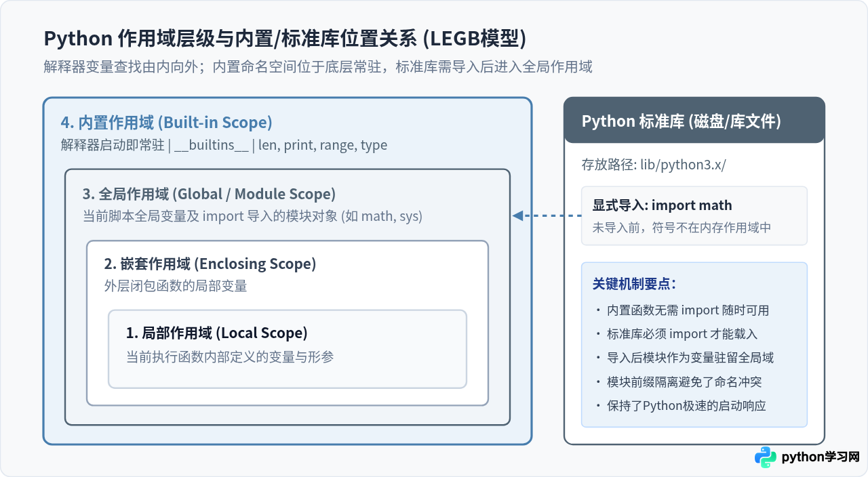Select the '4. 内置作用域 (Built-in Scope)' heading
This screenshot has height=477, width=868.
point(166,123)
